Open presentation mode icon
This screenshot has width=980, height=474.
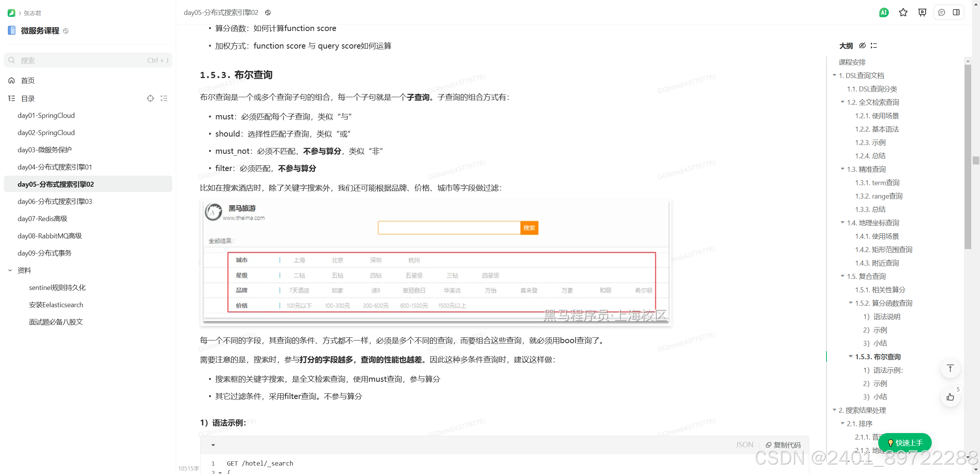(x=922, y=13)
